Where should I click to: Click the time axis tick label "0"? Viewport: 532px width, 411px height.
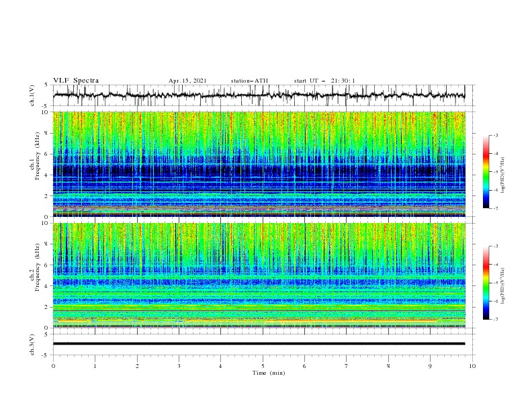[x=53, y=366]
